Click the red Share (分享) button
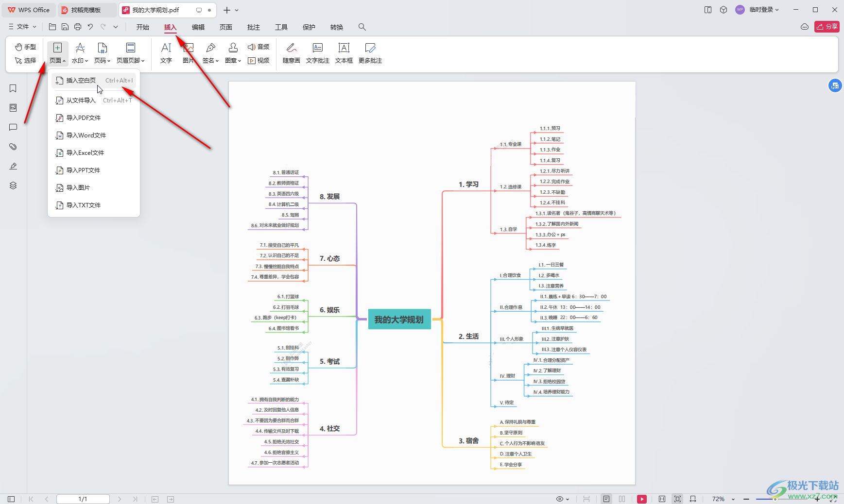The width and height of the screenshot is (844, 504). pyautogui.click(x=827, y=27)
